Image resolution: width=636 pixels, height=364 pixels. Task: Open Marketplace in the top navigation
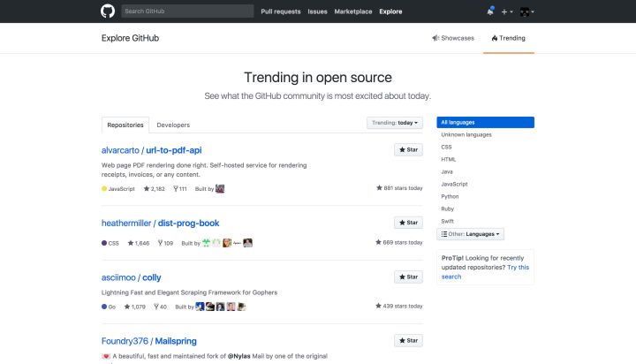[x=352, y=11]
